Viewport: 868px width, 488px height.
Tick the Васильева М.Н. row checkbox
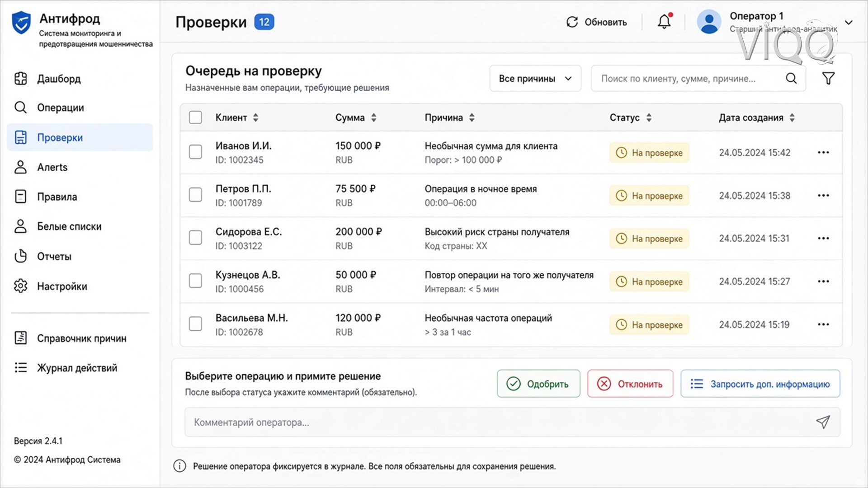pyautogui.click(x=195, y=324)
